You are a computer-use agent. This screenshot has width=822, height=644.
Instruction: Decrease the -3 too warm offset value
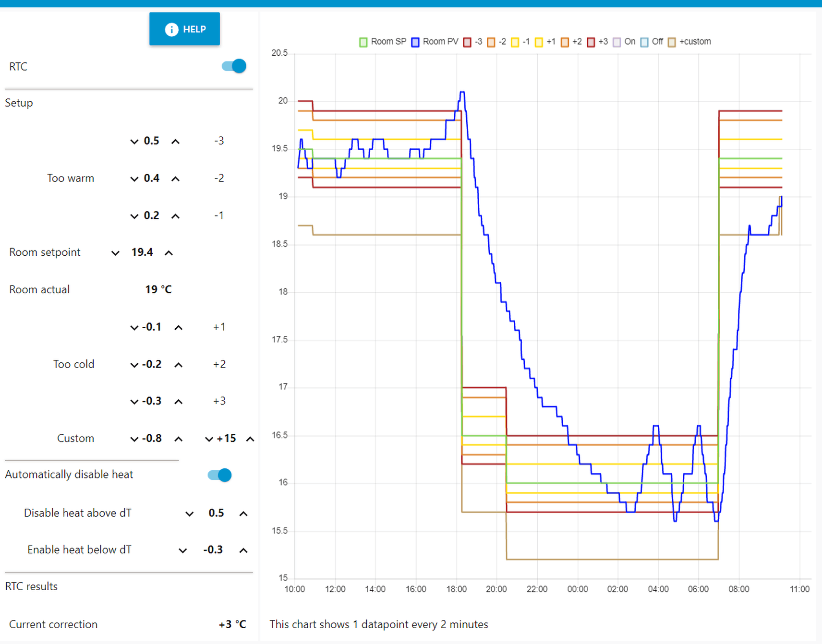pos(134,142)
